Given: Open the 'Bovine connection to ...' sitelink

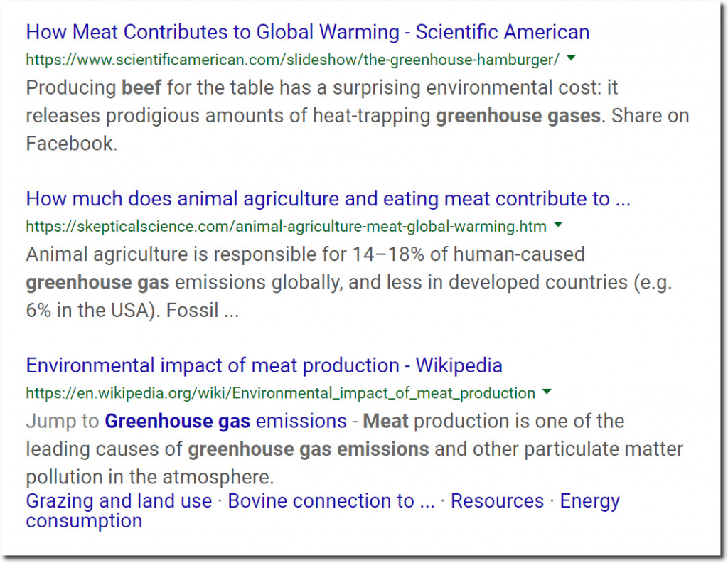Looking at the screenshot, I should [x=331, y=501].
